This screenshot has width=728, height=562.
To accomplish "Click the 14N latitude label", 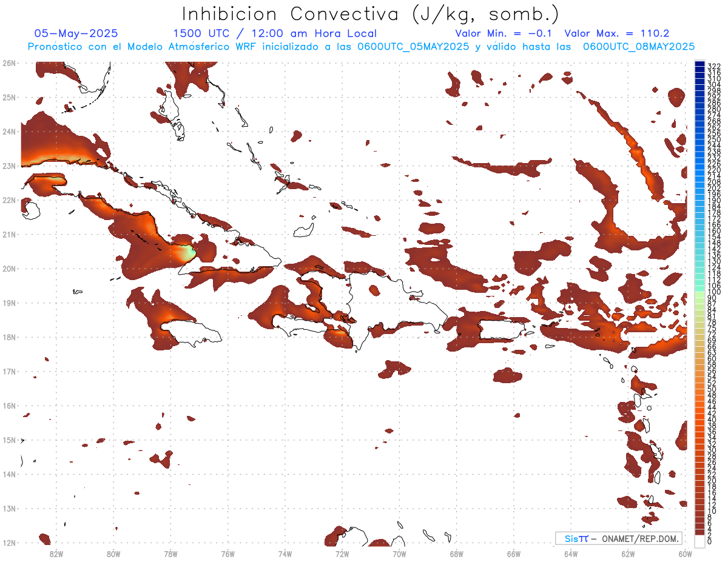I will coord(9,474).
